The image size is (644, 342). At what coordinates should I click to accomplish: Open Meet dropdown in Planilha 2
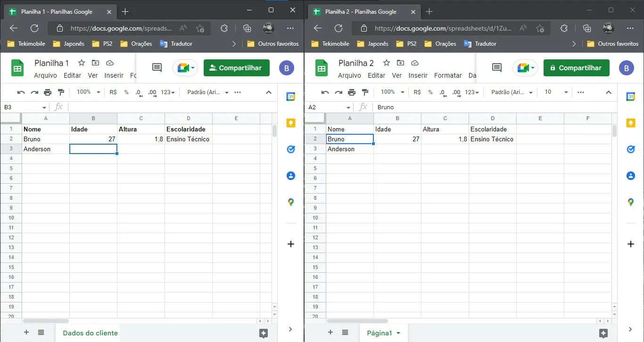534,68
